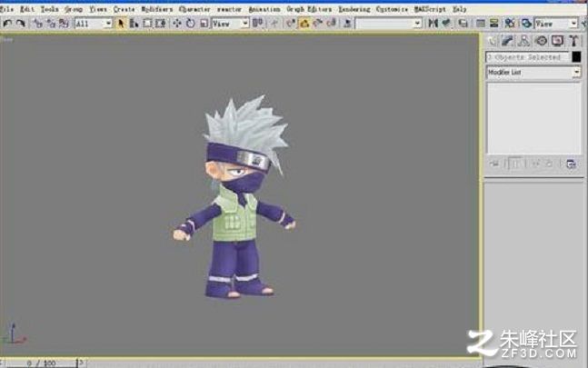Viewport: 588px width, 368px height.
Task: Click Remove Modifier trash icon
Action: point(549,164)
